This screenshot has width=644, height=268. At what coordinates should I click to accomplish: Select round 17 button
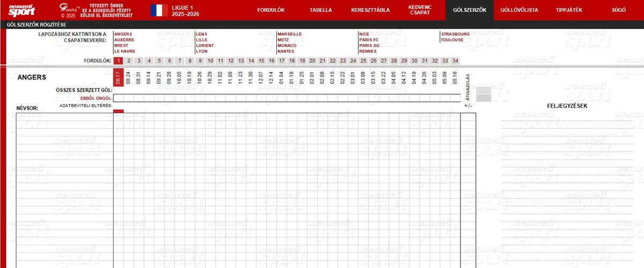tap(282, 61)
